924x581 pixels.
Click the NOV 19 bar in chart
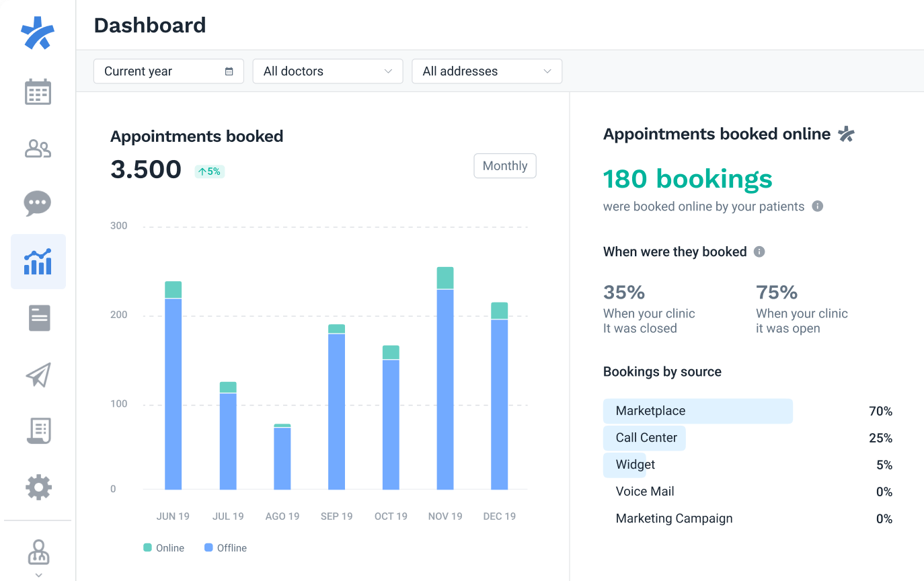point(445,379)
